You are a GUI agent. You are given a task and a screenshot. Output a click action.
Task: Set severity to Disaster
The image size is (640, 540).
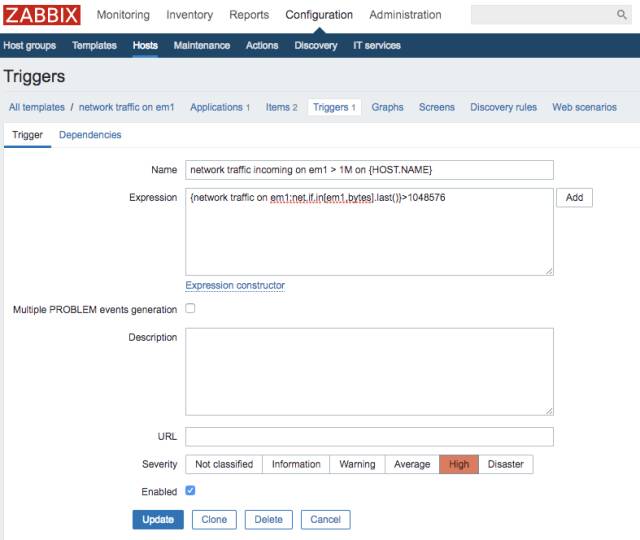click(x=505, y=464)
